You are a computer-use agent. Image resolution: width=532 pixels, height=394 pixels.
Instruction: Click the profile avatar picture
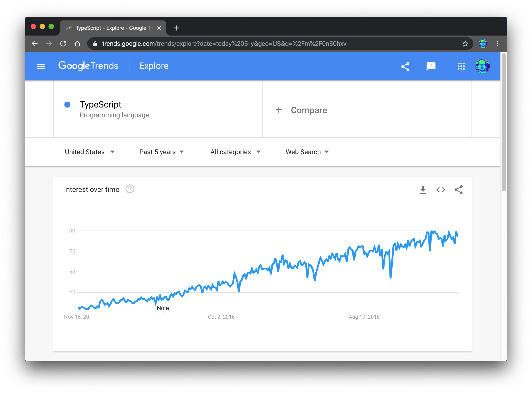click(483, 66)
